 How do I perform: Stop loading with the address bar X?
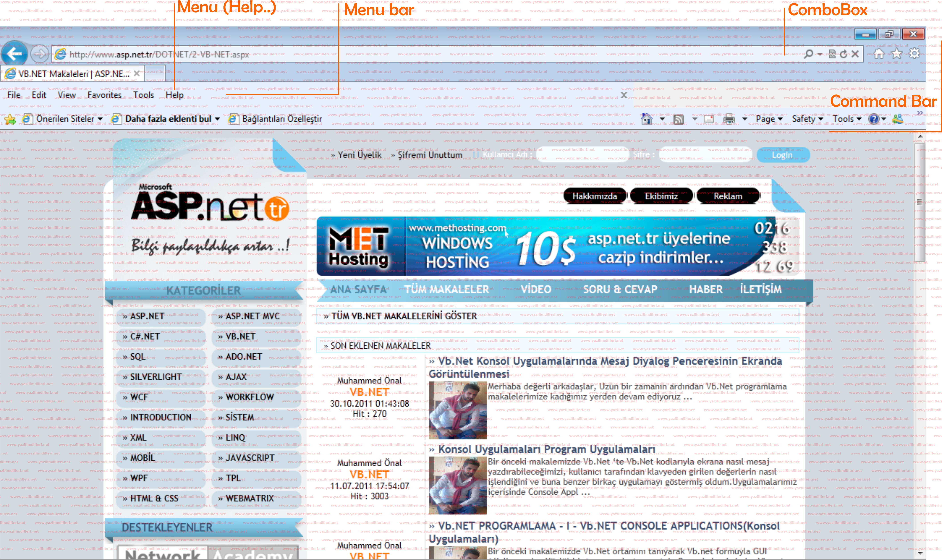click(x=855, y=54)
